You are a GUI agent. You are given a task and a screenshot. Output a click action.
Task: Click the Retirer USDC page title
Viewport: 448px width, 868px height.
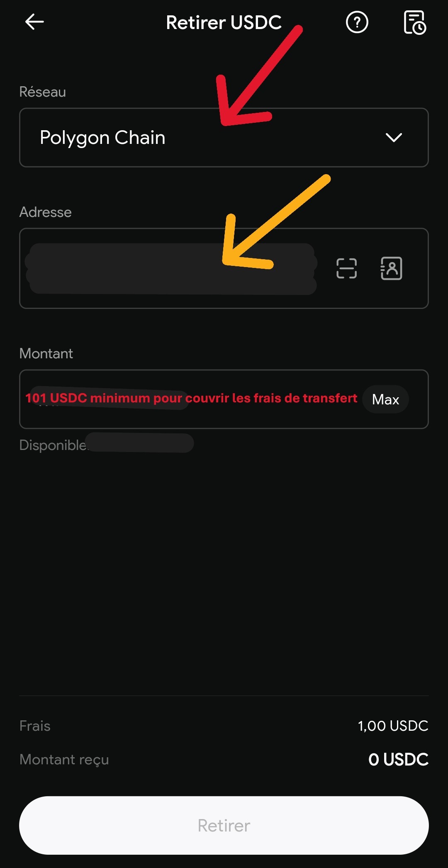coord(224,22)
